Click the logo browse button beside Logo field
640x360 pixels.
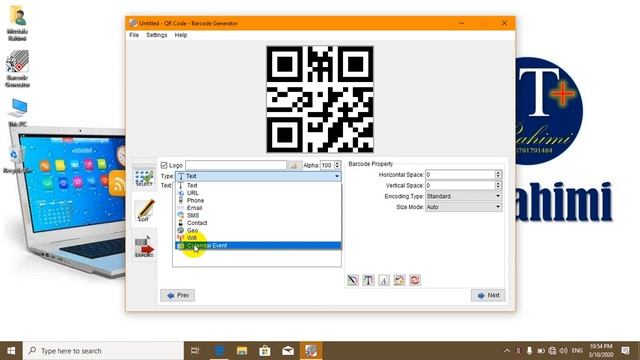pos(293,165)
